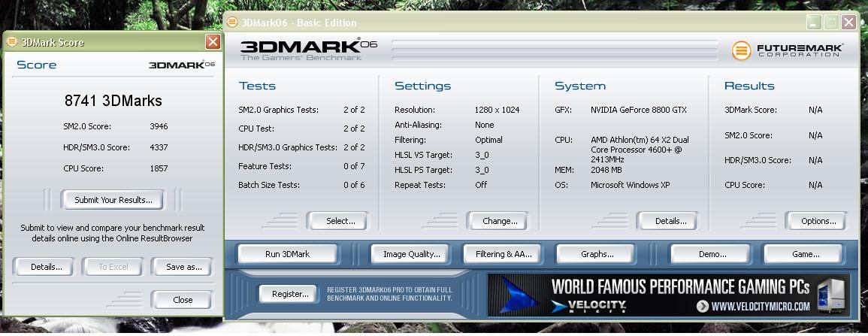Minimize the 3DMark06 Basic Edition window
868x336 pixels.
point(814,22)
